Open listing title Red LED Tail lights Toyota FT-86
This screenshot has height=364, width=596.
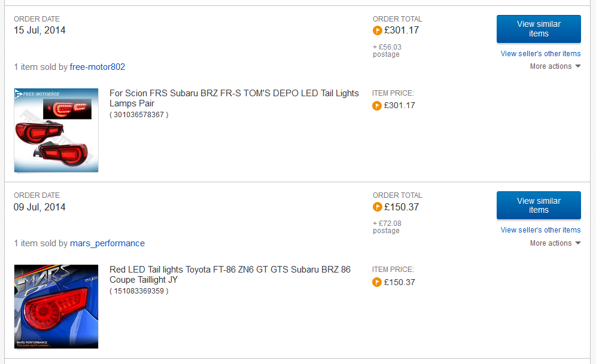click(230, 274)
